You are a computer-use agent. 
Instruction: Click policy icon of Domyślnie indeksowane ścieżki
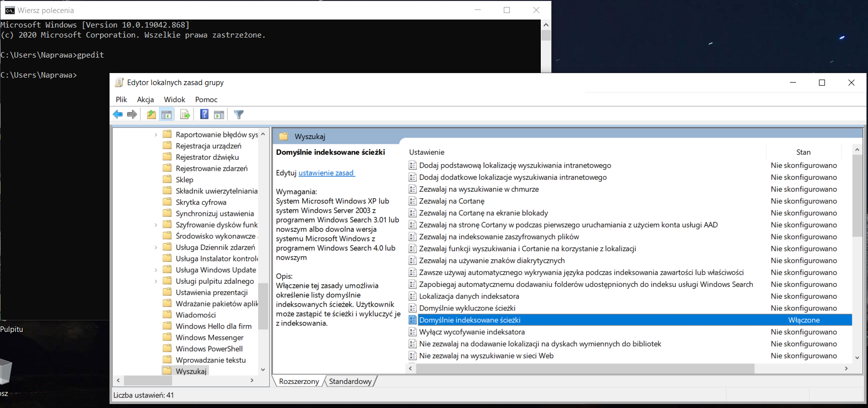tap(413, 320)
